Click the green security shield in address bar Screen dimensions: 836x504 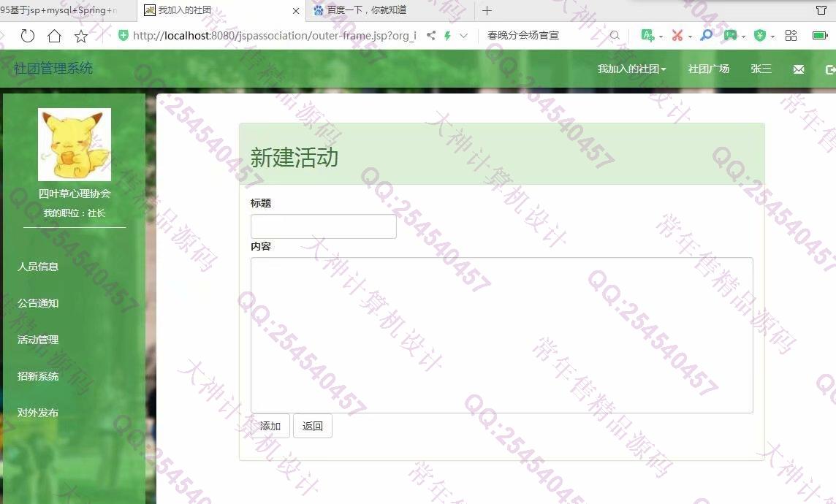[123, 36]
